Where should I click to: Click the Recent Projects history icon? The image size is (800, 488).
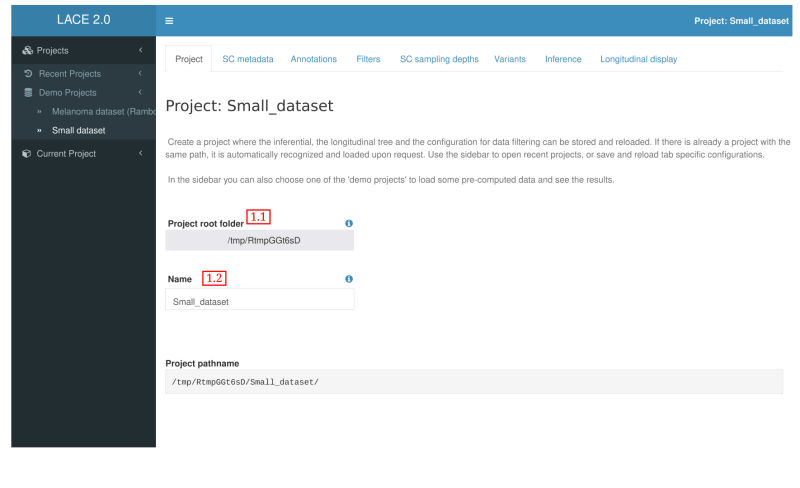(x=28, y=74)
